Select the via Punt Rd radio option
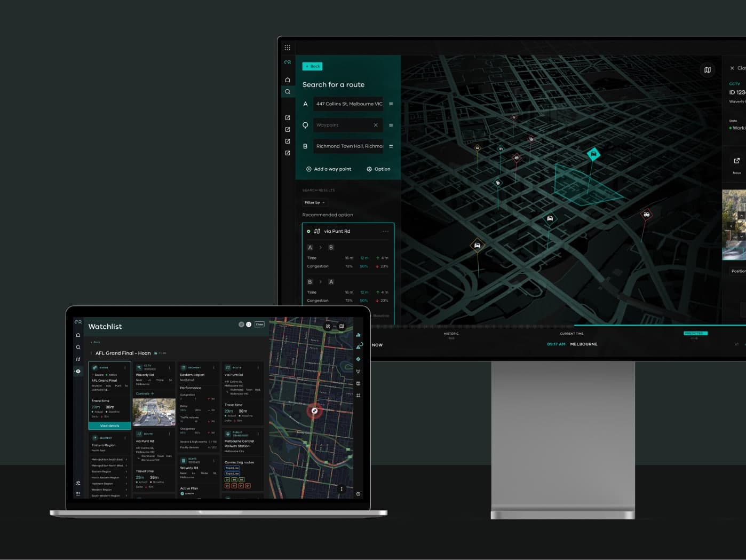Image resolution: width=746 pixels, height=560 pixels. tap(308, 231)
